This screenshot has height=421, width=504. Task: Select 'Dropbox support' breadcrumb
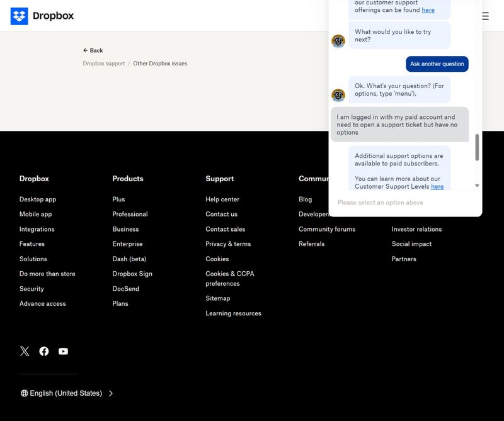104,64
